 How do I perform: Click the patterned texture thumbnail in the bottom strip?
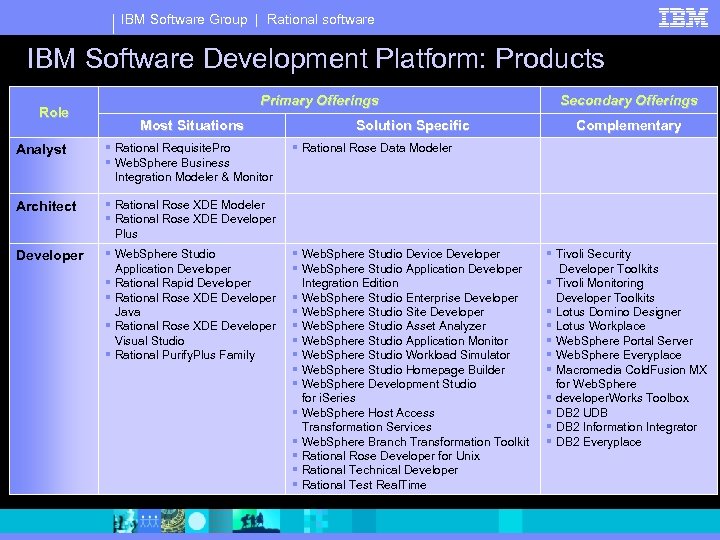tap(173, 521)
